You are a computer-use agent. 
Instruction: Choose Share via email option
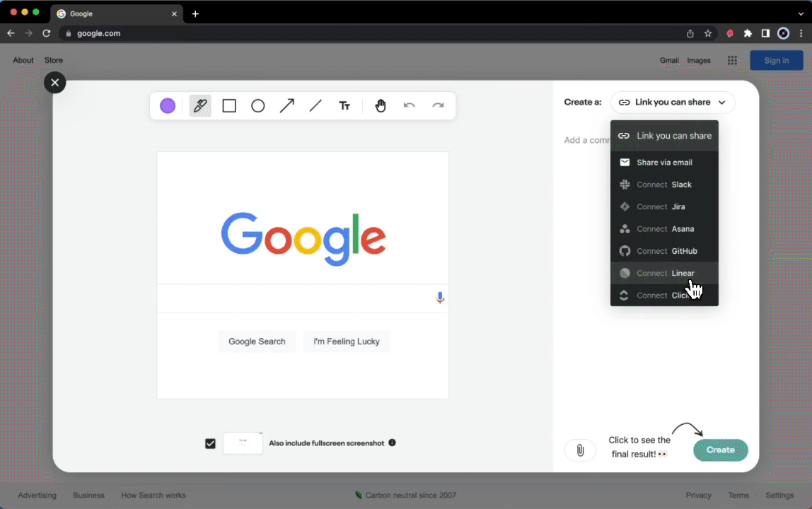tap(663, 163)
